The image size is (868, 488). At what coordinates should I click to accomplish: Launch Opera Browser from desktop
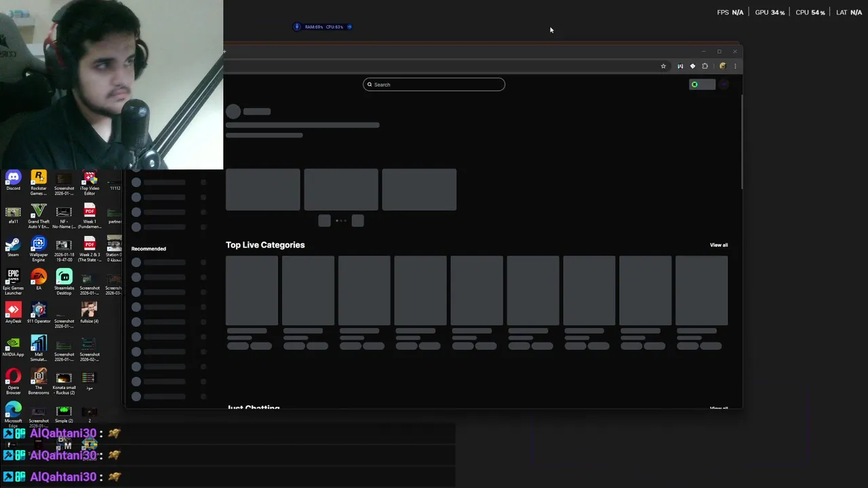pyautogui.click(x=13, y=382)
